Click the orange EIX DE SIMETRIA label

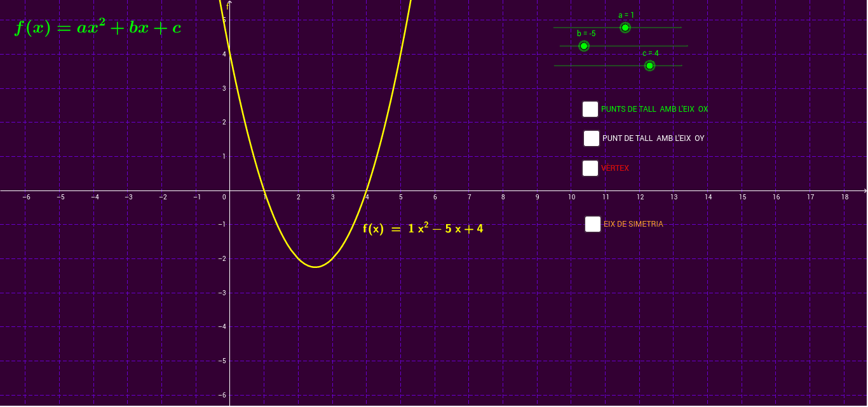pyautogui.click(x=634, y=224)
